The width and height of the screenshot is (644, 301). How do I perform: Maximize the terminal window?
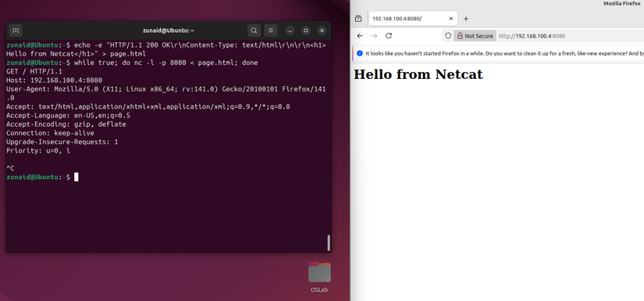tap(306, 30)
